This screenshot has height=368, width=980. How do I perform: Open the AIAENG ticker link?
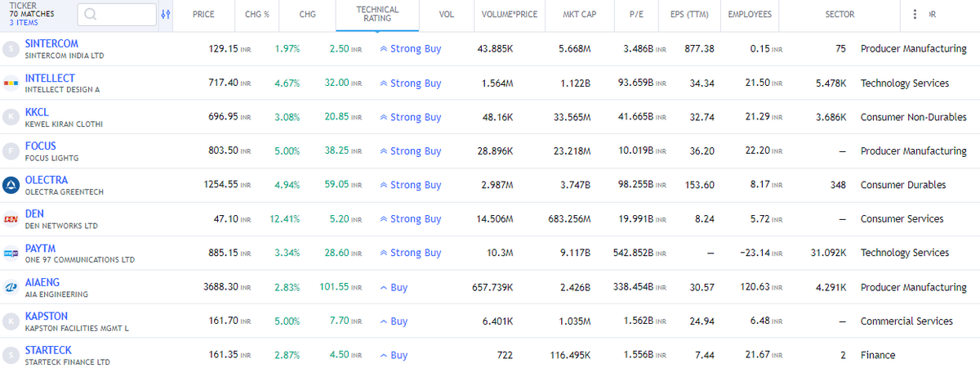(43, 282)
